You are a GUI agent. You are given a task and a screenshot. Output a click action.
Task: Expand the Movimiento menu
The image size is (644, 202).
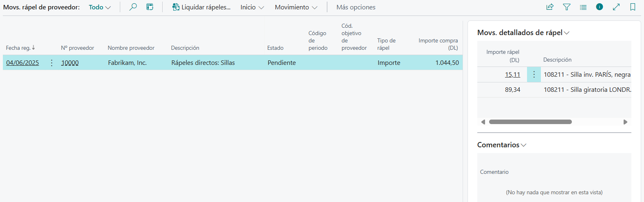(x=296, y=7)
